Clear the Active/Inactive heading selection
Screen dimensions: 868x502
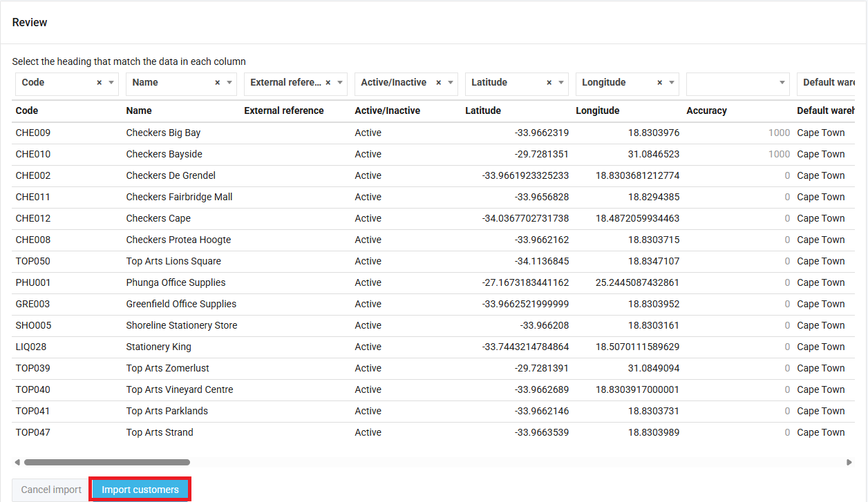click(438, 83)
